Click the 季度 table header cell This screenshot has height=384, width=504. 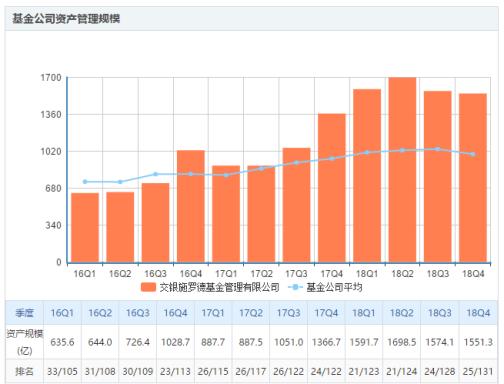[24, 313]
